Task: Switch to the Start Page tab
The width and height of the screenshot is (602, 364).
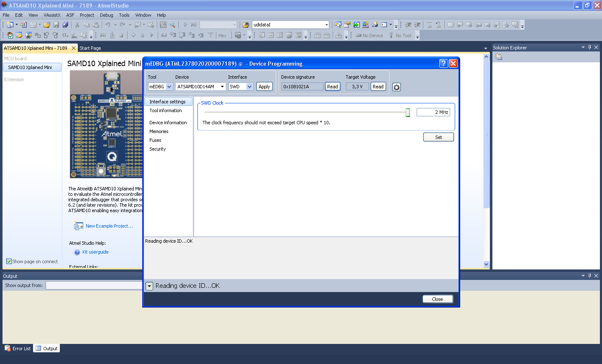Action: tap(90, 48)
